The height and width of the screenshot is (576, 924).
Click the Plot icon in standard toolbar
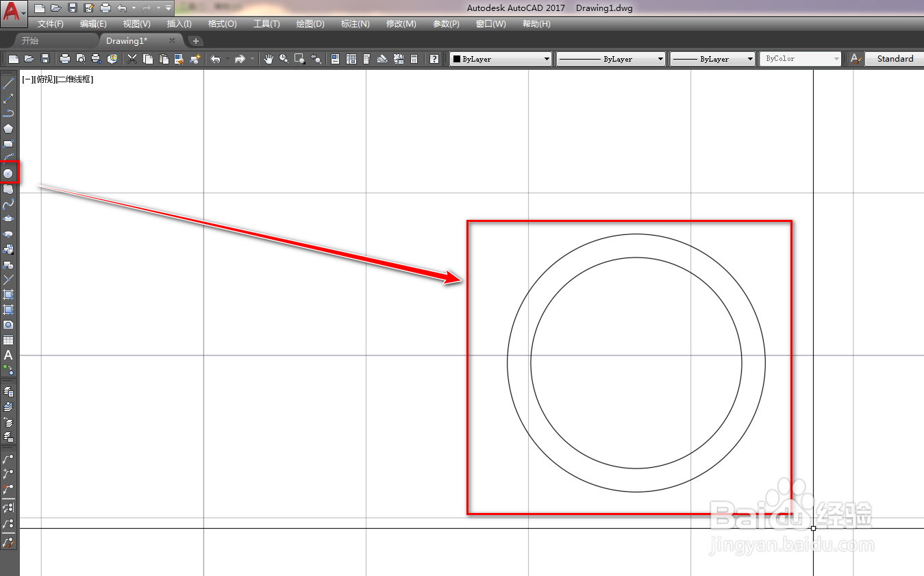[x=65, y=59]
